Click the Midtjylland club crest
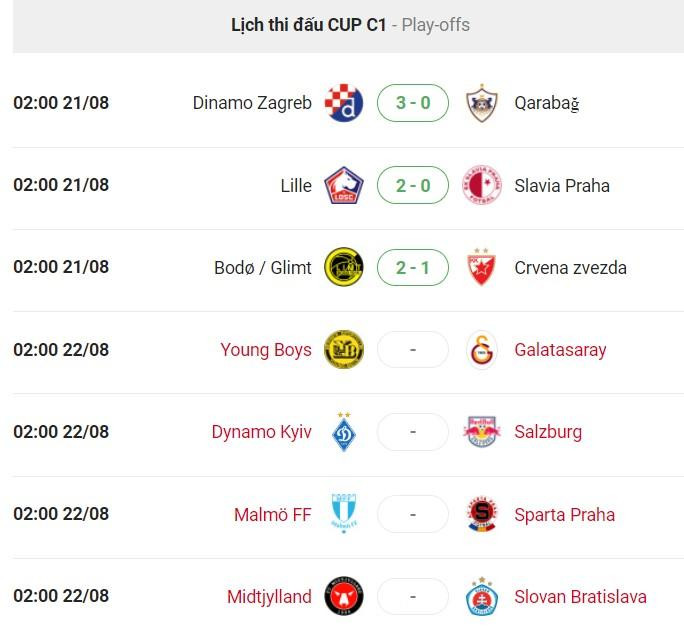The image size is (684, 631). click(x=344, y=596)
